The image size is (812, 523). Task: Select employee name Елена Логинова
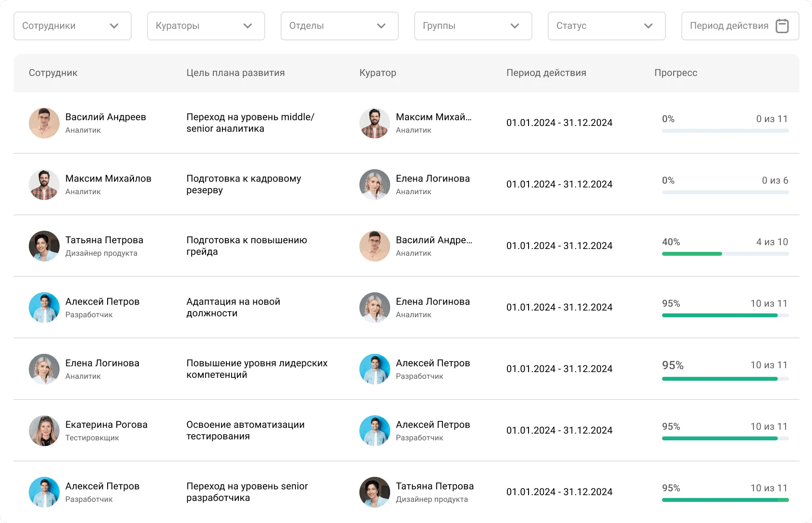pos(102,363)
